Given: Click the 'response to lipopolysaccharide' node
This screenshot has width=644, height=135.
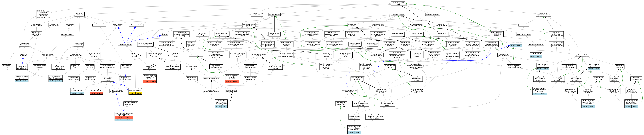Looking at the screenshot, I should pyautogui.click(x=56, y=79).
